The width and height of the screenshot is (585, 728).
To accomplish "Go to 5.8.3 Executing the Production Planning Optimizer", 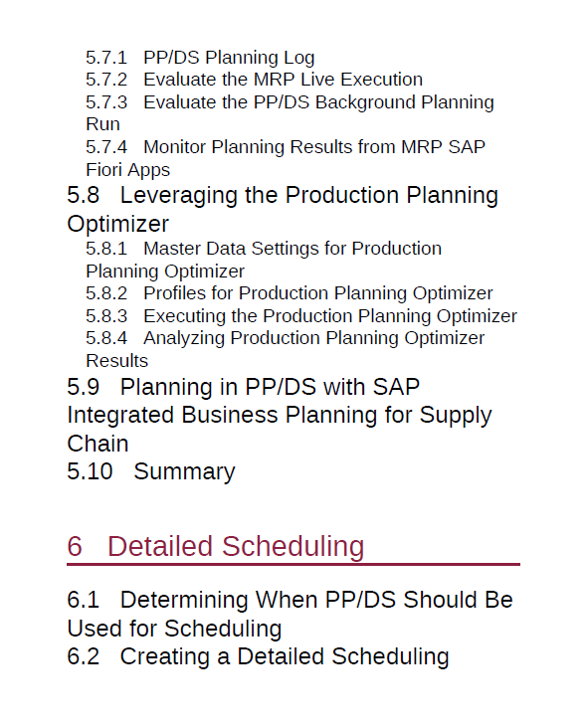I will click(x=300, y=316).
